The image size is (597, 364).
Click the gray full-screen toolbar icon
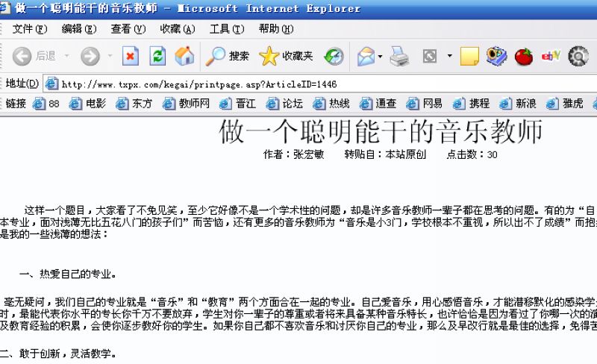[430, 57]
